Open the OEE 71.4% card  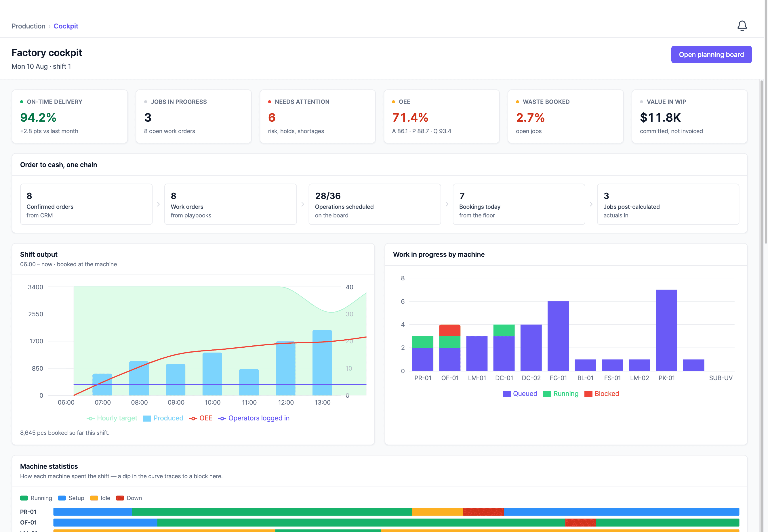[441, 116]
